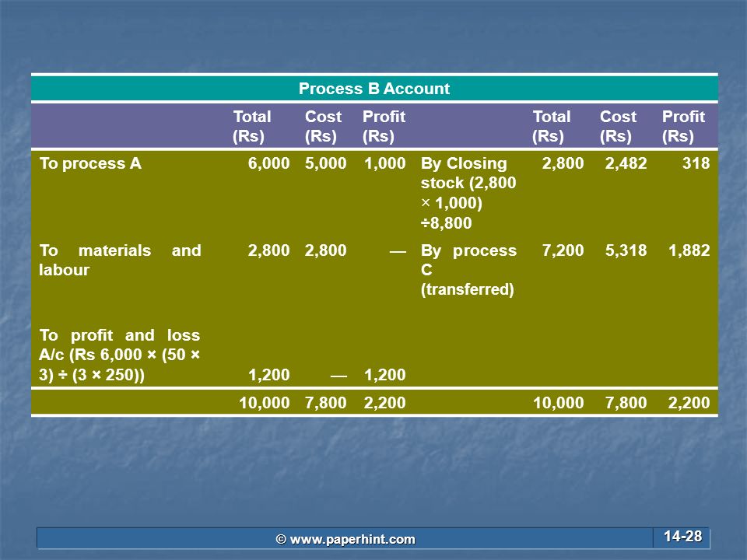This screenshot has width=747, height=560.
Task: Click the 318 closing stock profit
Action: (x=696, y=163)
